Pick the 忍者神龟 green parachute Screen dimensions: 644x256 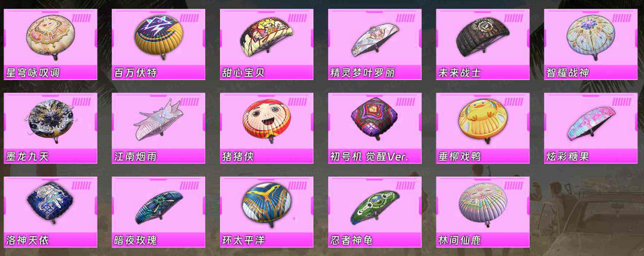click(374, 212)
